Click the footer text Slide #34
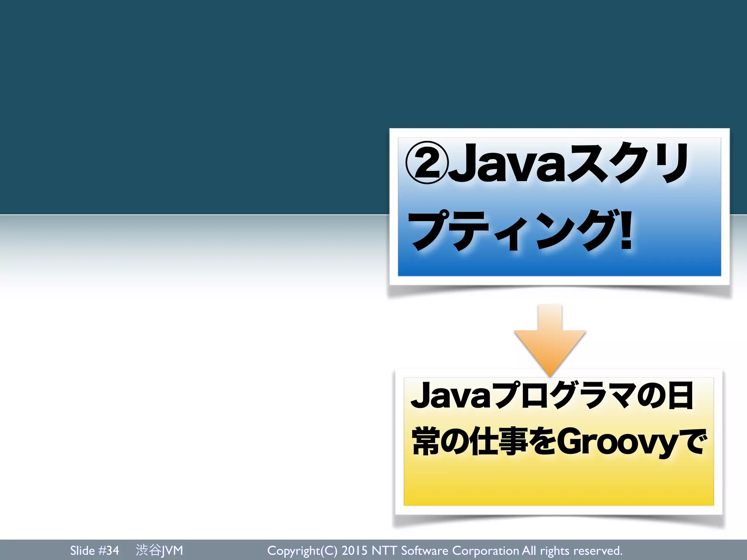747x560 pixels. click(94, 550)
